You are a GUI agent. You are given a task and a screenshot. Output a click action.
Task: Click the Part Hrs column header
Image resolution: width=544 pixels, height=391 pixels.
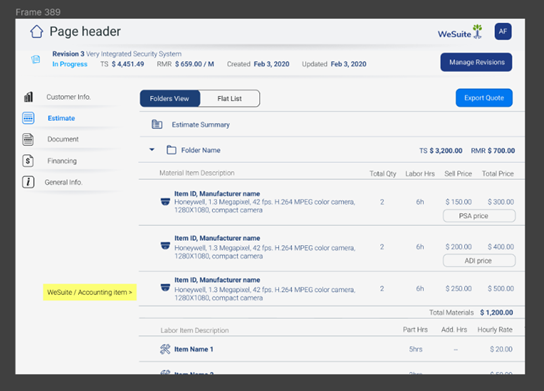[415, 330]
